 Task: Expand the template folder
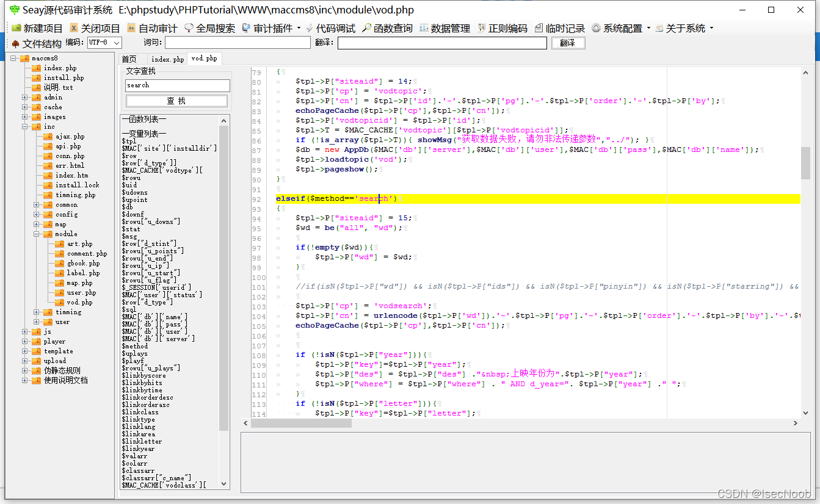point(24,351)
